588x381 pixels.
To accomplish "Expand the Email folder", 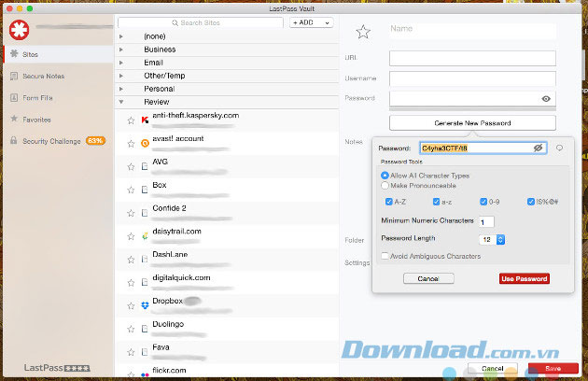I will point(121,63).
